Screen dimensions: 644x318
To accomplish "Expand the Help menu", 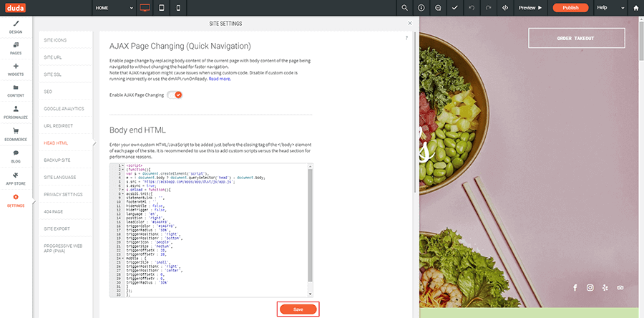I will point(605,8).
